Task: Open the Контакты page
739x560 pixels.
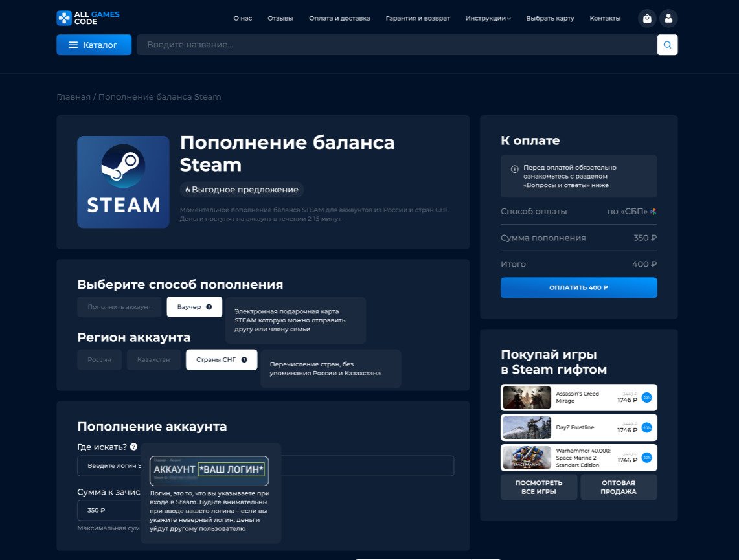Action: (x=605, y=18)
